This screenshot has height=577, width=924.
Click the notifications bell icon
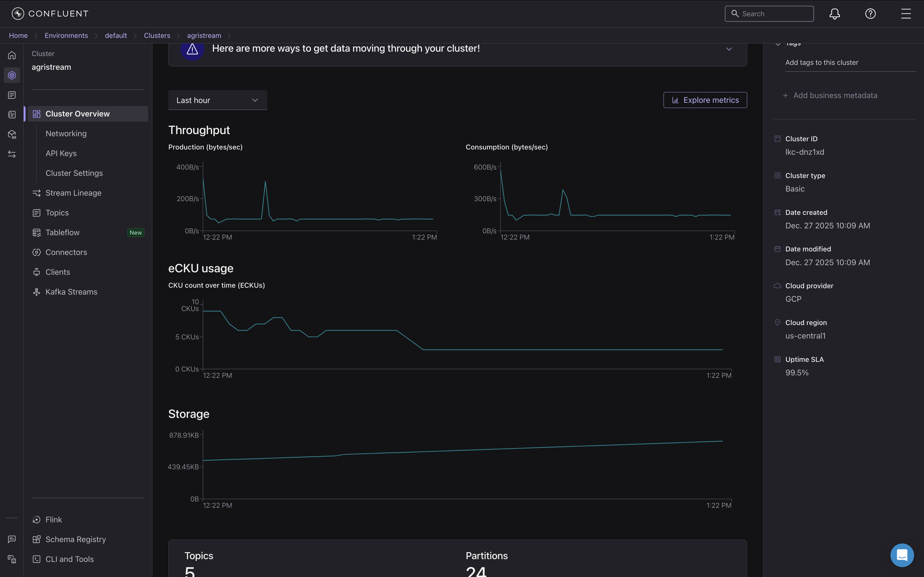pyautogui.click(x=835, y=14)
